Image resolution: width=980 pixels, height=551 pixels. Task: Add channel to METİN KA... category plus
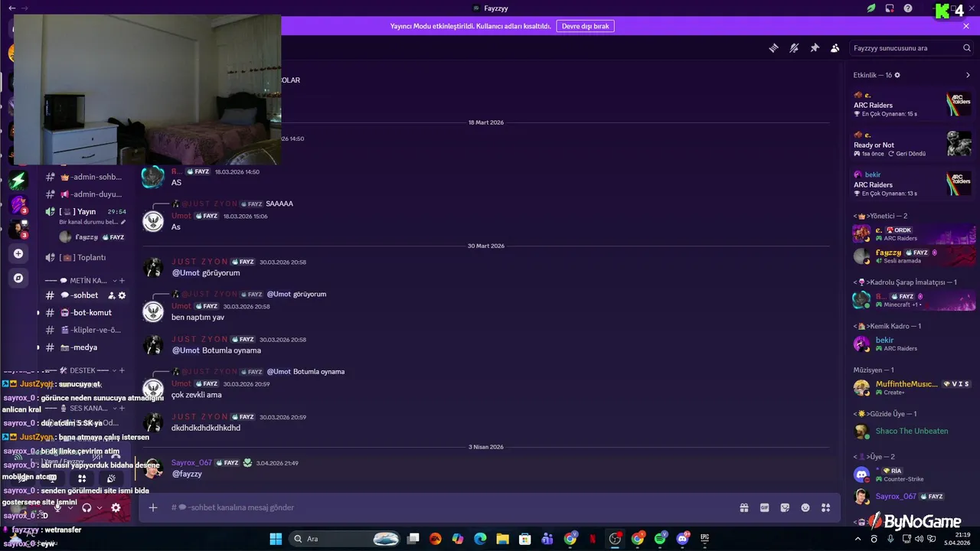coord(122,281)
